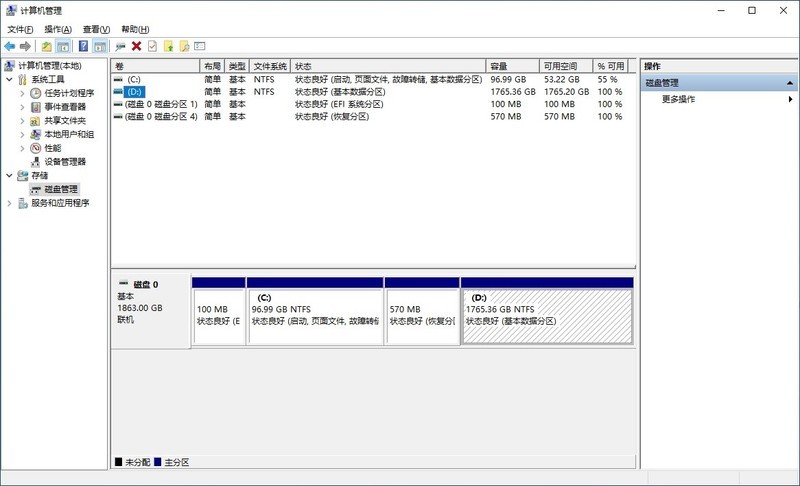Screen dimensions: 800x486
Task: Click the folder with green up arrow icon
Action: [168, 46]
